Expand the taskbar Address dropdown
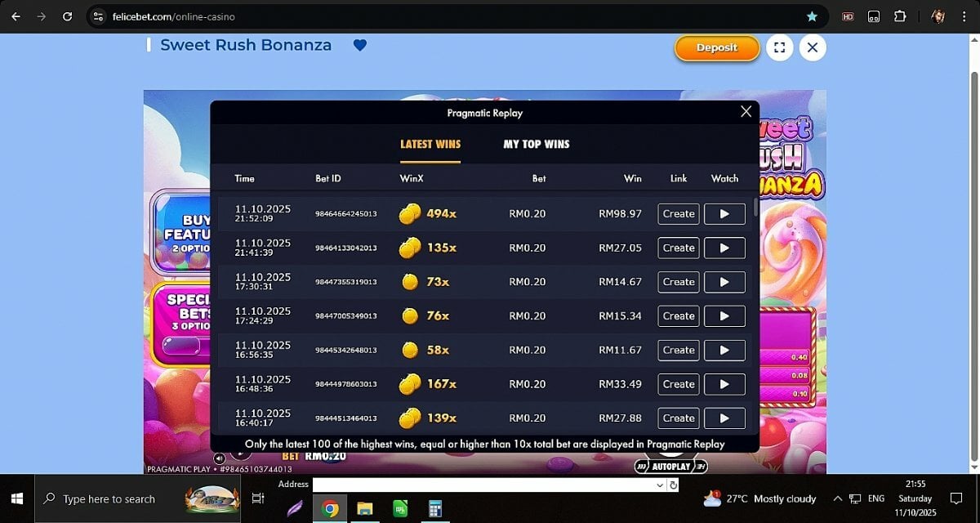 pos(660,485)
